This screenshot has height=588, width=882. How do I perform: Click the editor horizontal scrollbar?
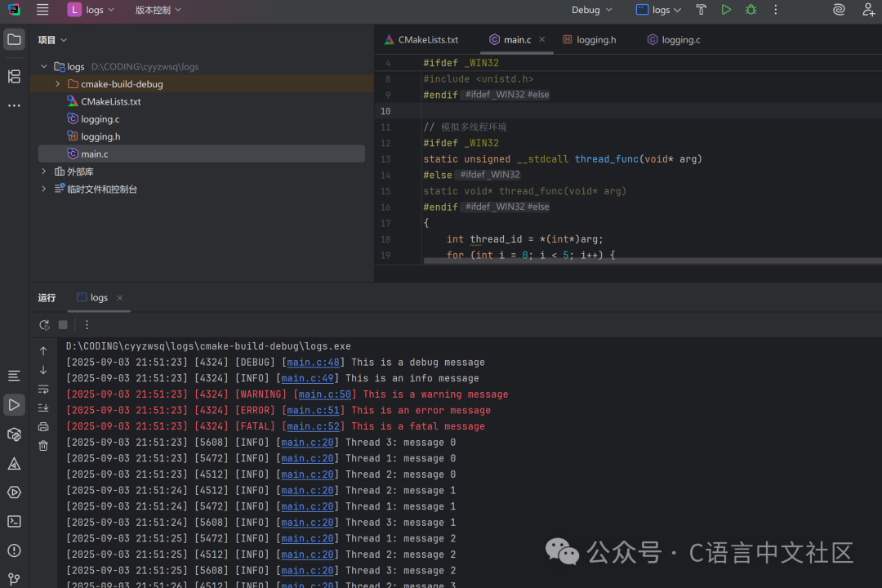click(x=653, y=261)
